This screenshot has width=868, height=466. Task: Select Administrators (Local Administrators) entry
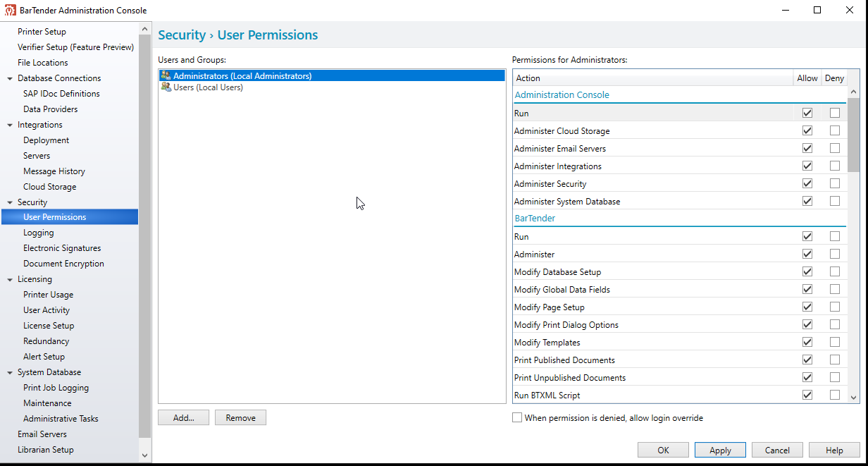332,75
